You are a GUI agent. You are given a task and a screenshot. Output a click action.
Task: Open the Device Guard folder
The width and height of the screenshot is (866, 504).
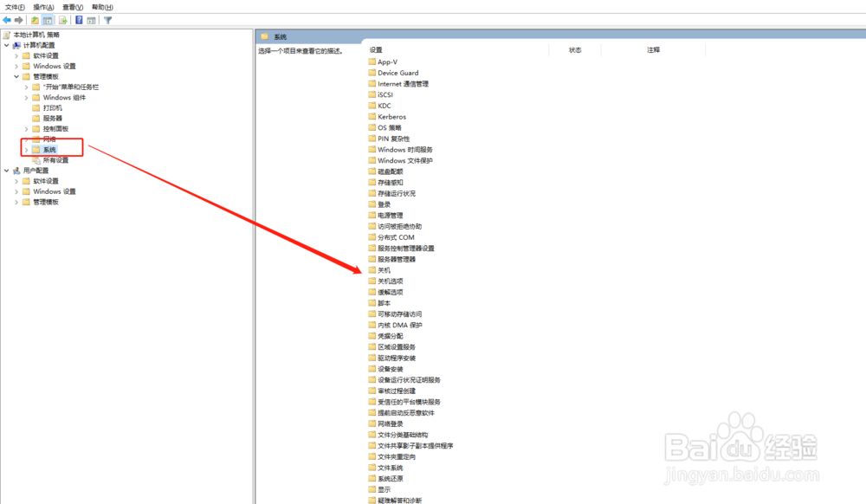[397, 73]
